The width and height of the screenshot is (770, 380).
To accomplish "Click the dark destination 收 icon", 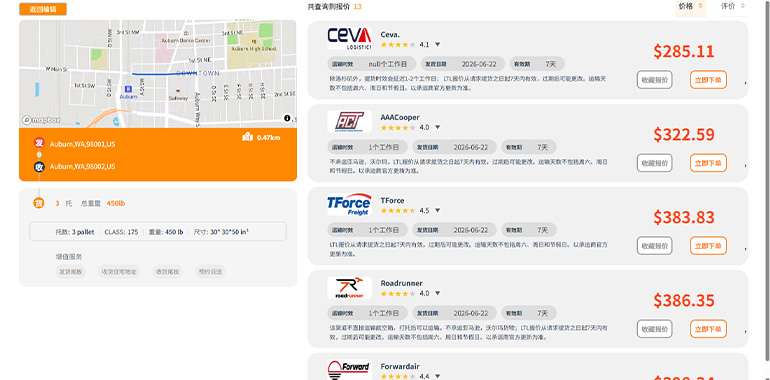I will [x=39, y=167].
